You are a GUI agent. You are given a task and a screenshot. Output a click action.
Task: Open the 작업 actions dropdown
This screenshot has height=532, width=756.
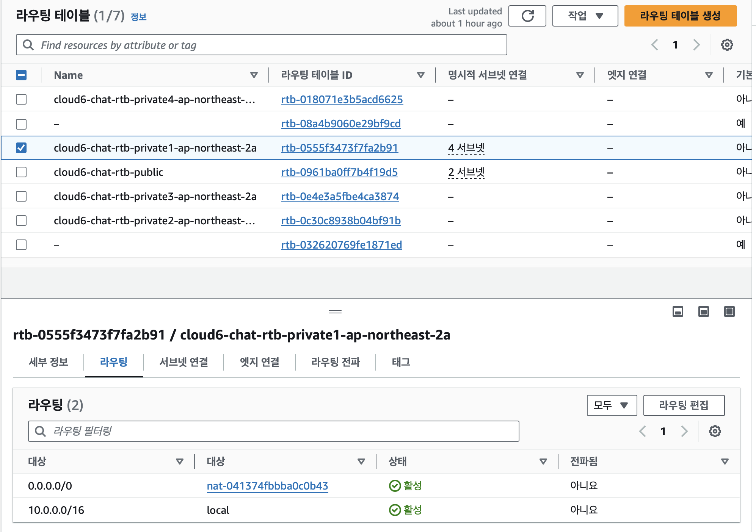585,16
